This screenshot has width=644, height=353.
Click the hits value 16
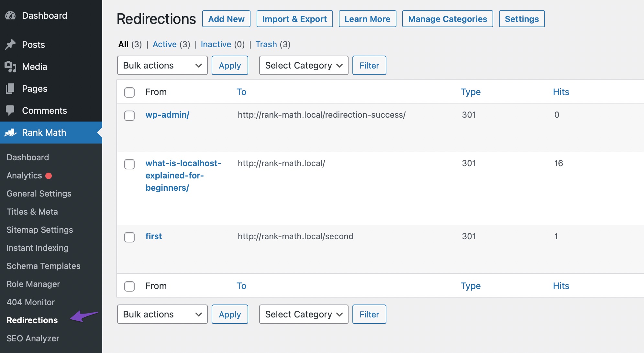pyautogui.click(x=559, y=163)
